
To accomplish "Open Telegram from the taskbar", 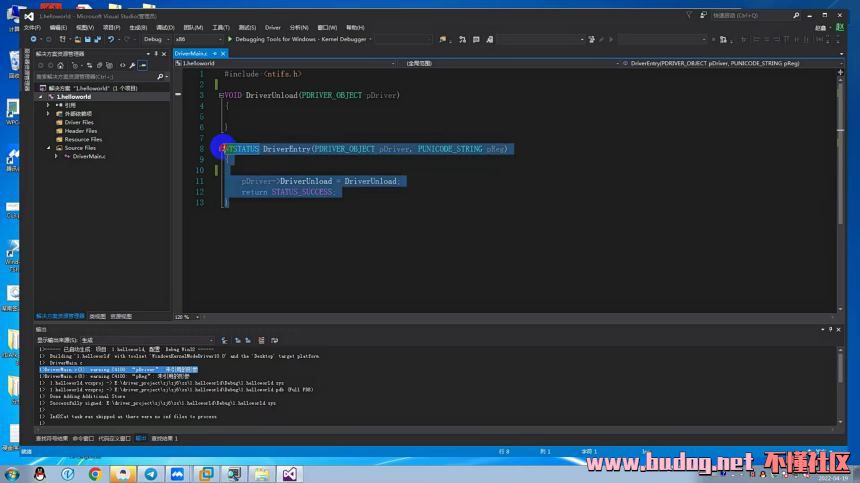I will tap(151, 474).
